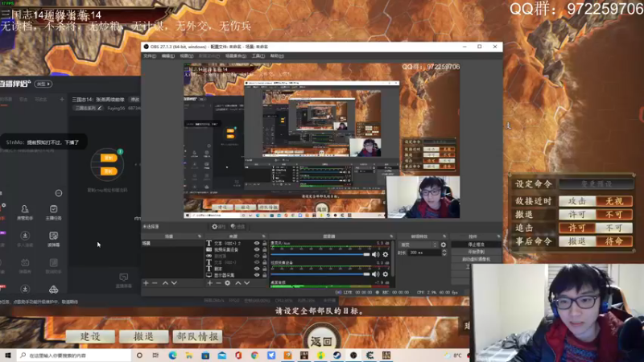
Task: Open the 工具 menu in OBS
Action: pos(258,56)
